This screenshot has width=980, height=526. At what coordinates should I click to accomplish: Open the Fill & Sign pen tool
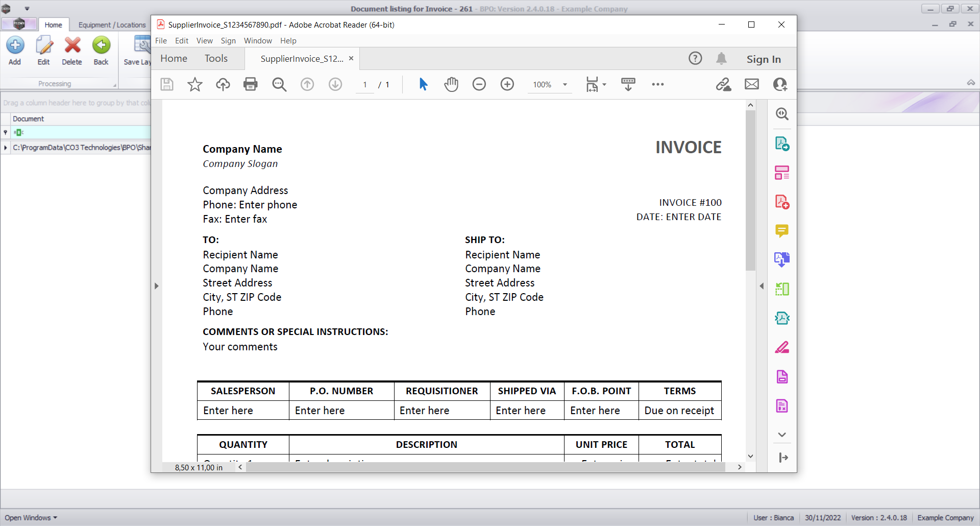tap(782, 348)
